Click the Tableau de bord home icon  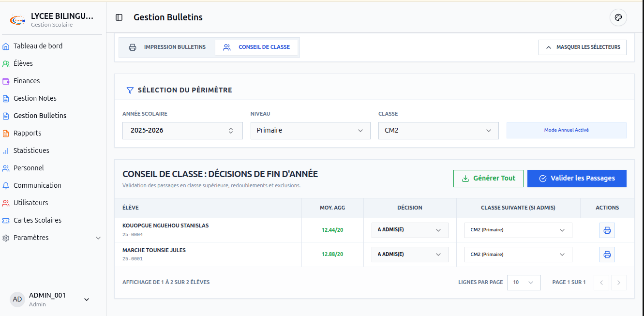[x=6, y=46]
